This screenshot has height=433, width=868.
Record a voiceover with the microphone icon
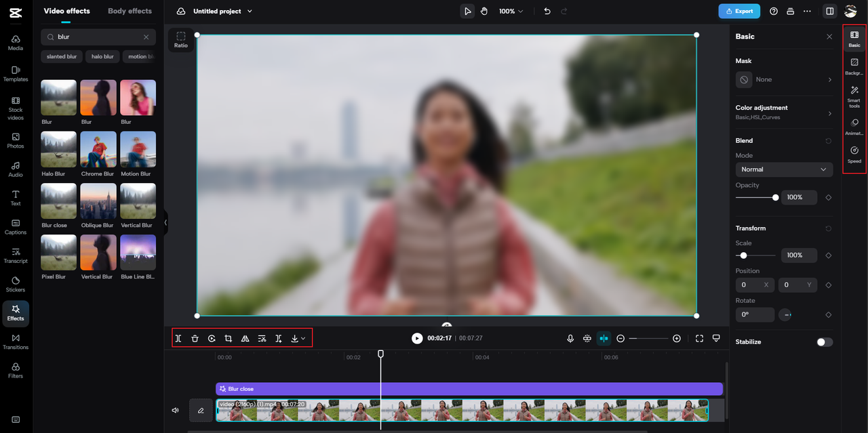[x=570, y=338]
